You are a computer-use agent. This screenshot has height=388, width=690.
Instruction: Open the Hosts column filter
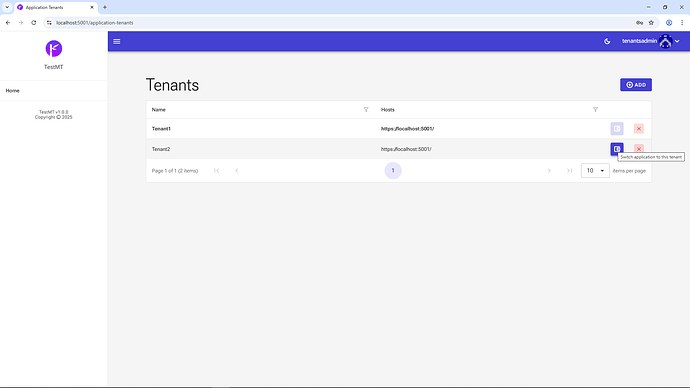point(595,110)
